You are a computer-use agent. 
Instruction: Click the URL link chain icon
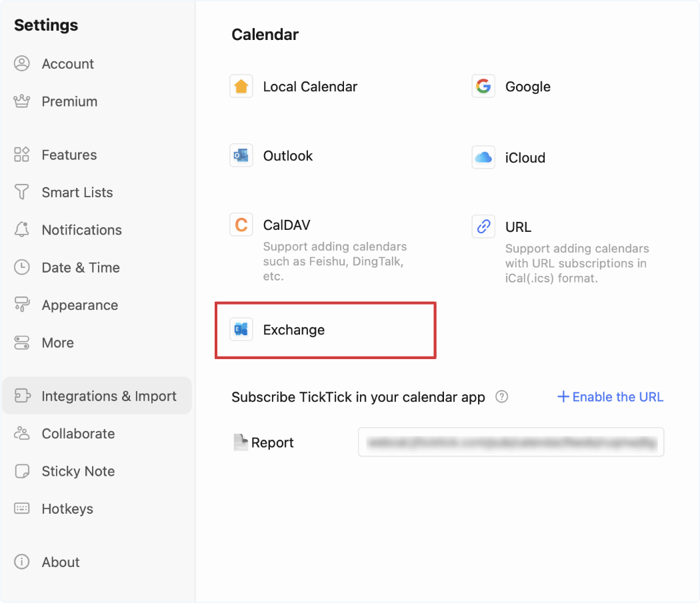pos(483,227)
